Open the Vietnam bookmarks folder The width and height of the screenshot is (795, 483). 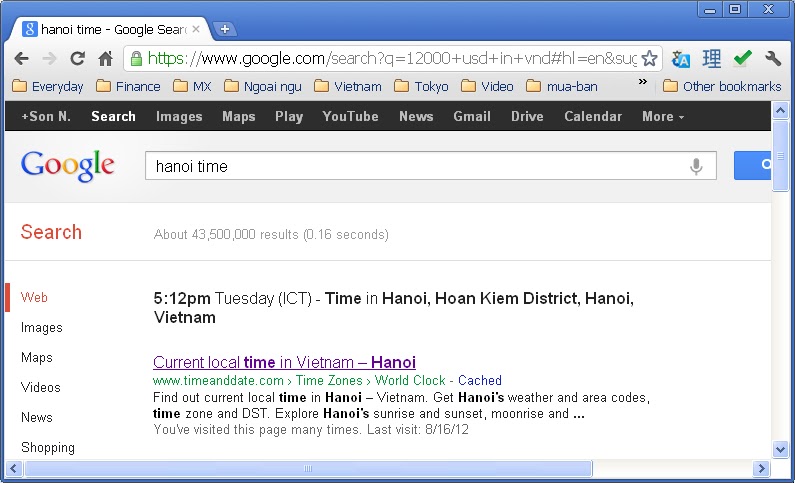(x=348, y=87)
